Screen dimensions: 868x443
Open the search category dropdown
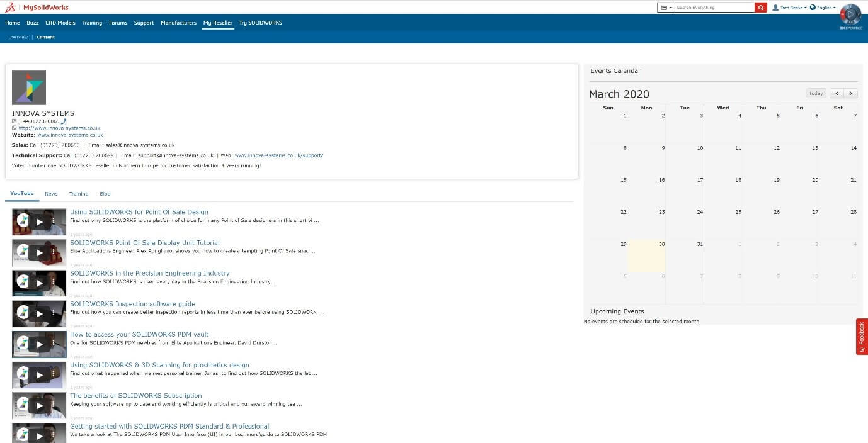666,8
